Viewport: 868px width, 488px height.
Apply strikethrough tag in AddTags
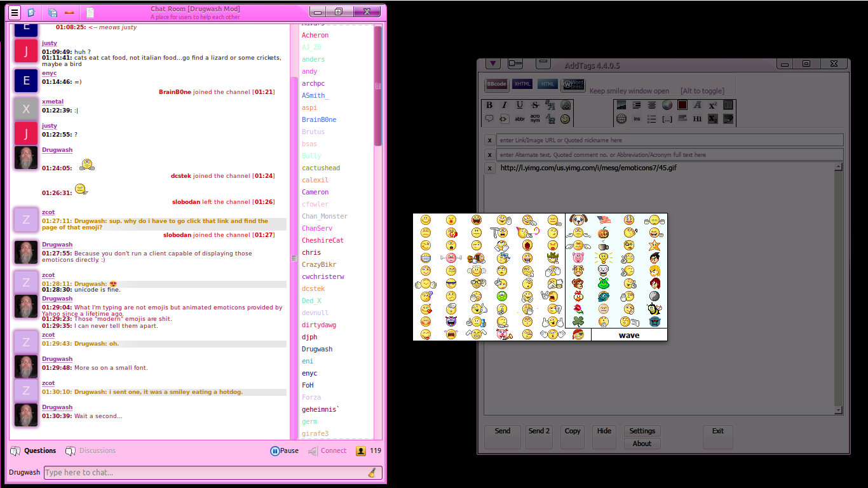(x=535, y=105)
